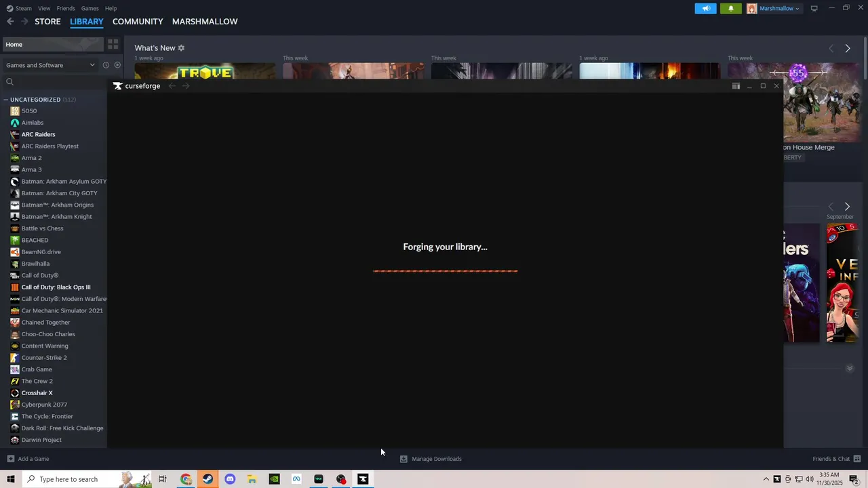Open Steam notifications bell
Image resolution: width=868 pixels, height=488 pixels.
[731, 8]
